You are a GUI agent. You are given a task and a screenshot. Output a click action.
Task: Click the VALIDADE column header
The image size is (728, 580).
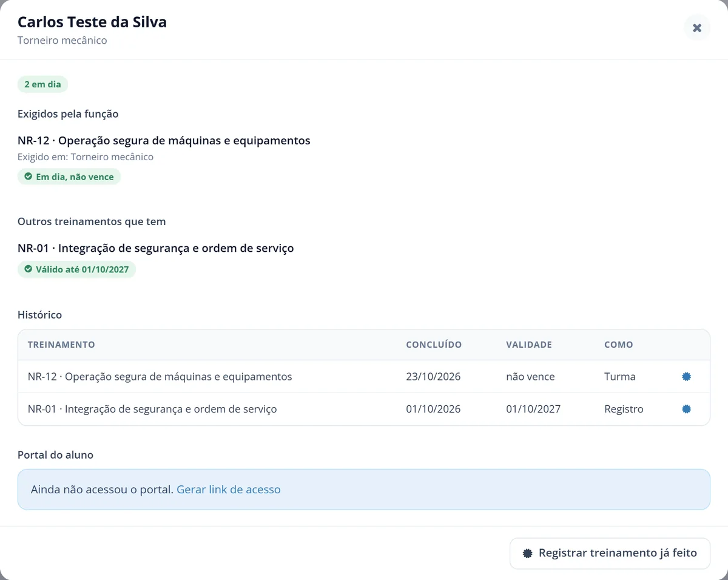(x=529, y=345)
